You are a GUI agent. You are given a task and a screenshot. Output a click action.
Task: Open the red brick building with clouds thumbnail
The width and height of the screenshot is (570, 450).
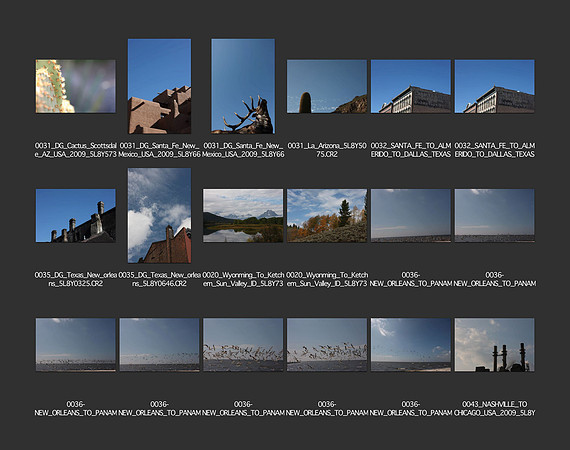point(159,216)
